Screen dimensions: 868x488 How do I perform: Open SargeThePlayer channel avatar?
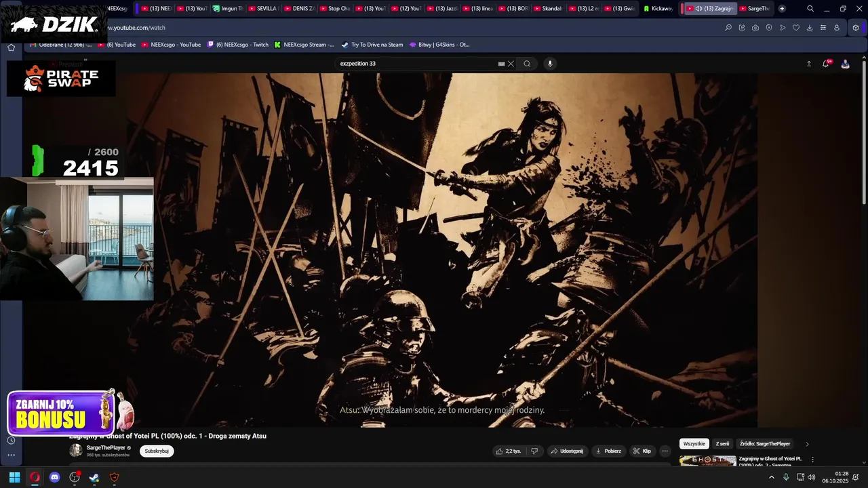76,450
